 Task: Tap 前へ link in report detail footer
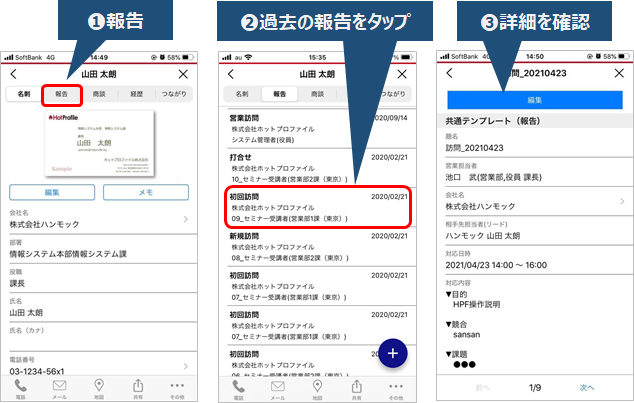click(483, 388)
